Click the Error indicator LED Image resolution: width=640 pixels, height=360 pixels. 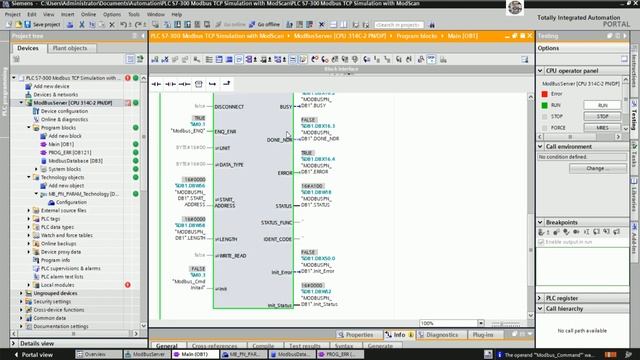tap(544, 94)
